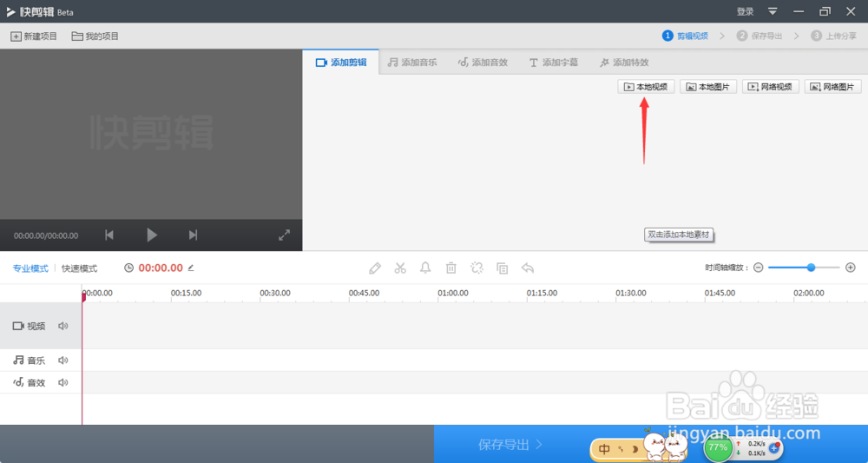
Task: Select the 添加字幕 tab
Action: 554,63
